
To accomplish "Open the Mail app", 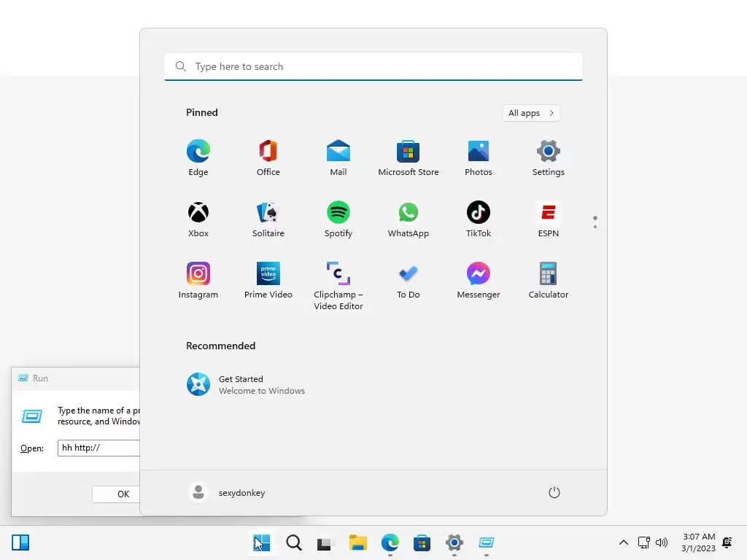I will (338, 158).
